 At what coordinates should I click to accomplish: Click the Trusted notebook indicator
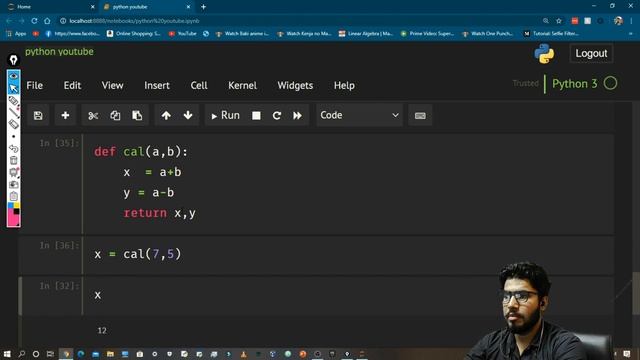(x=525, y=83)
